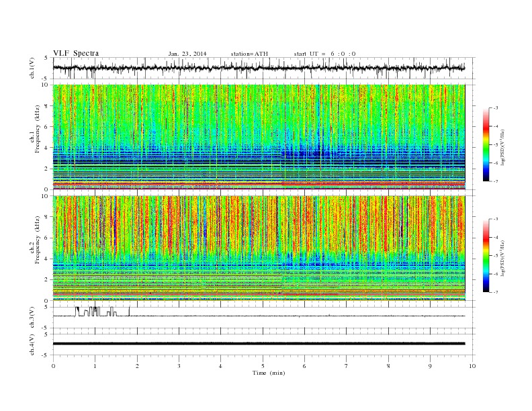Click the ch.4 thick voltage trace
This screenshot has width=532, height=411.
point(259,344)
